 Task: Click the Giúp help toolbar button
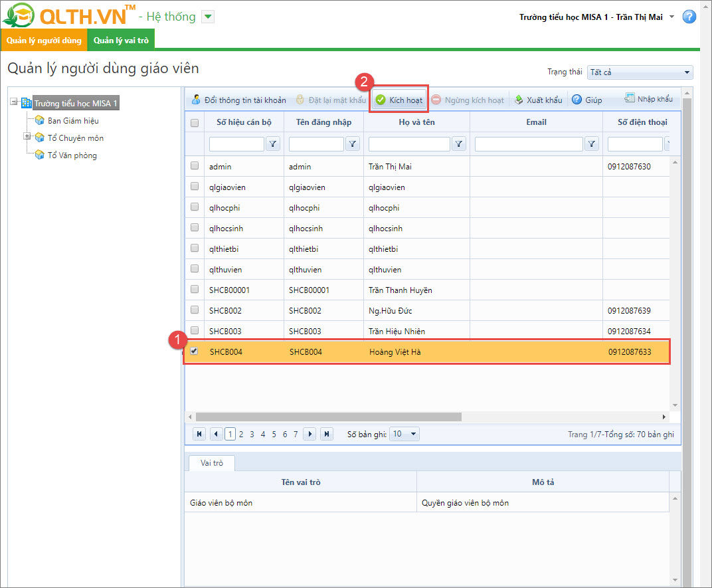pyautogui.click(x=587, y=100)
